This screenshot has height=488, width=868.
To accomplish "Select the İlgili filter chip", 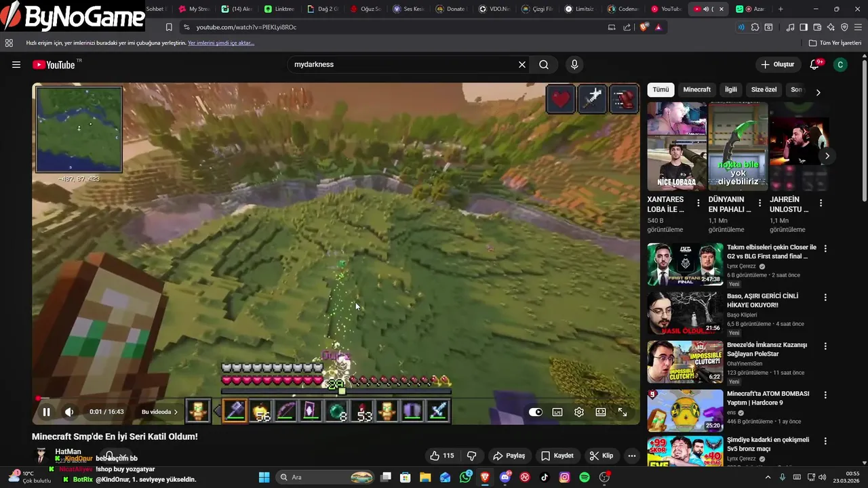I will coord(731,89).
